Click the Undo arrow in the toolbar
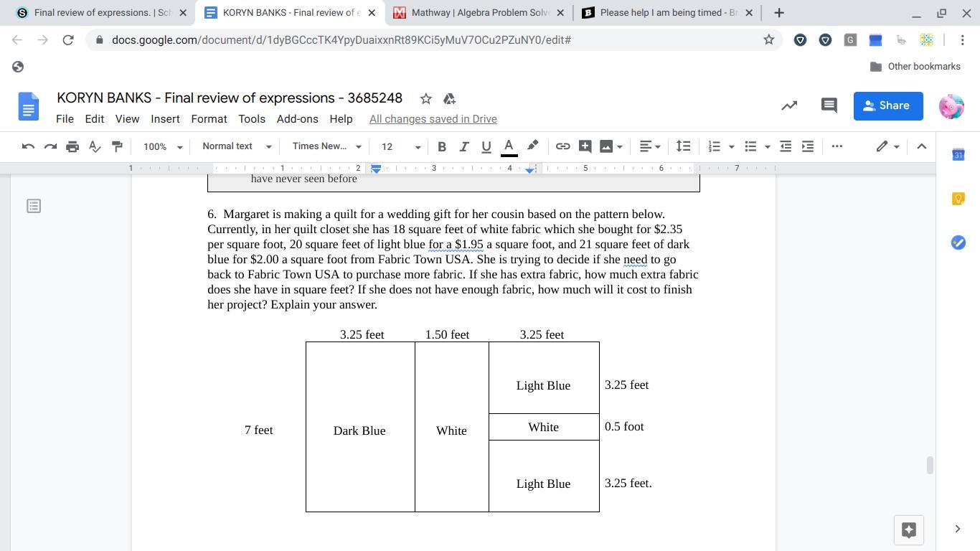The height and width of the screenshot is (551, 980). click(28, 146)
